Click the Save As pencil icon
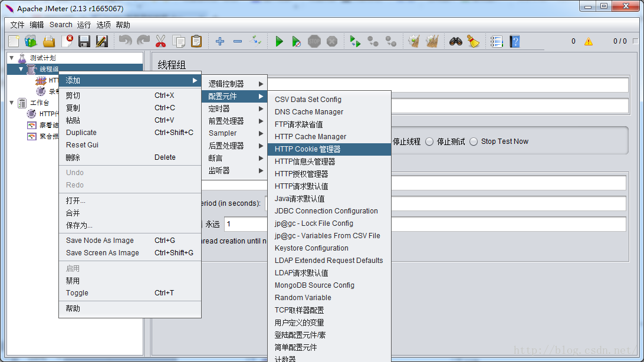The height and width of the screenshot is (362, 644). click(x=102, y=41)
